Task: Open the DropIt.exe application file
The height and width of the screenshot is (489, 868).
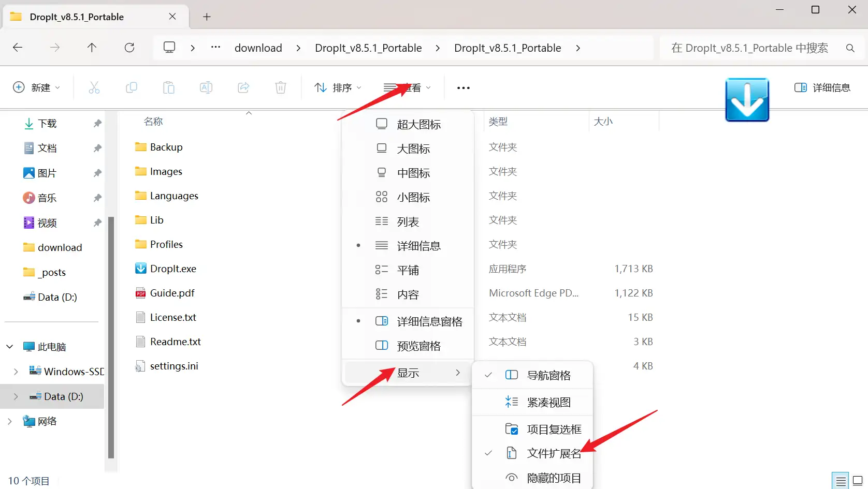Action: (x=173, y=269)
